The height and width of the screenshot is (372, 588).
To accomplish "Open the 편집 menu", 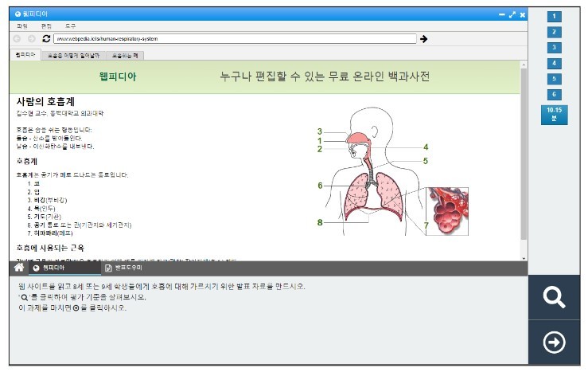I will click(46, 26).
